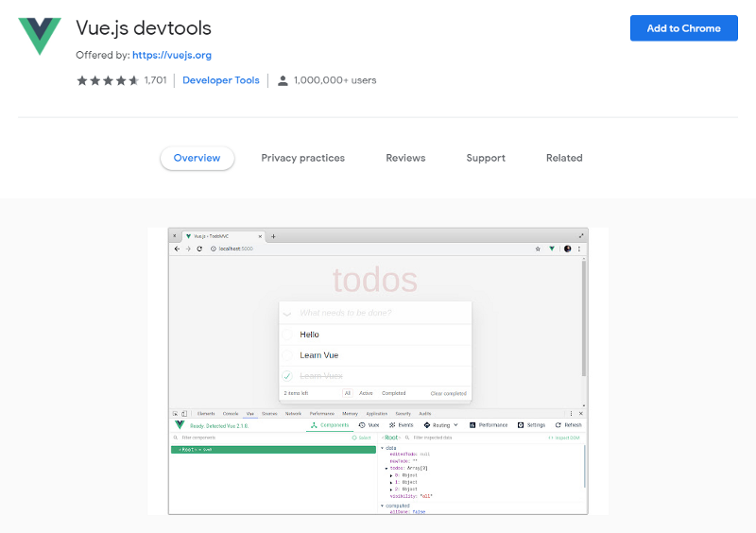Select the Completed todo filter
This screenshot has width=756, height=533.
(393, 393)
